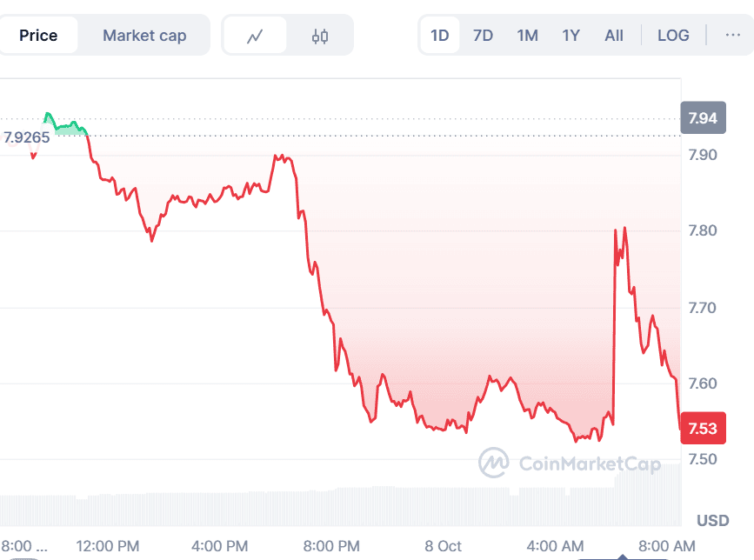Switch to line chart view icon
This screenshot has height=560, width=754.
coord(255,36)
